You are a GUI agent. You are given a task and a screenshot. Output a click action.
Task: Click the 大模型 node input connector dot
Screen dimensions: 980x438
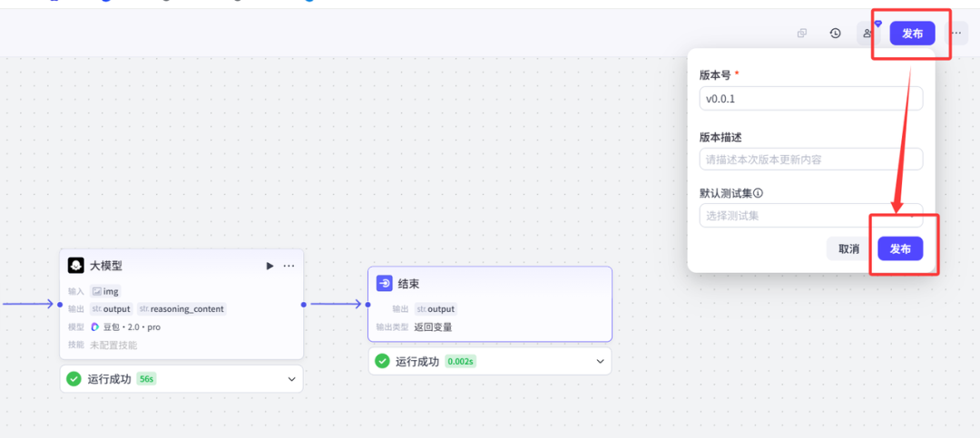point(59,305)
